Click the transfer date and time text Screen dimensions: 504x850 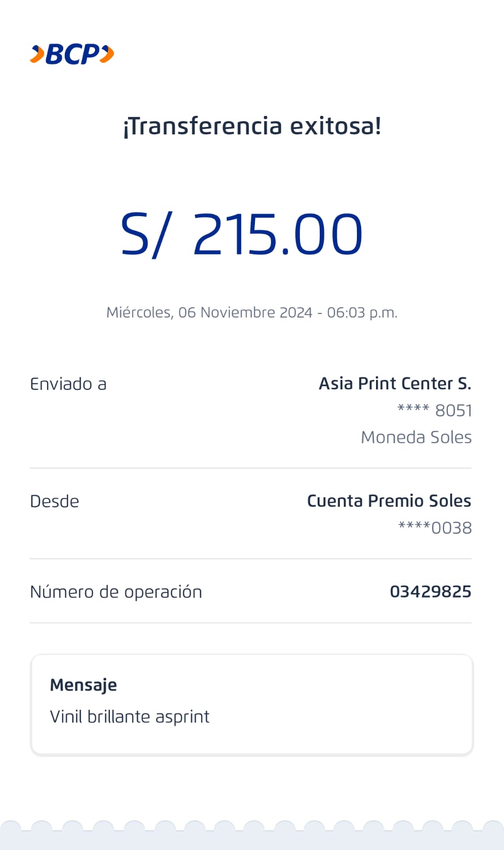click(252, 312)
